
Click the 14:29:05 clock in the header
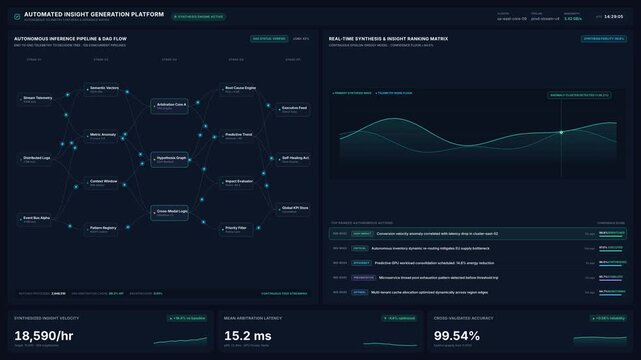[614, 17]
